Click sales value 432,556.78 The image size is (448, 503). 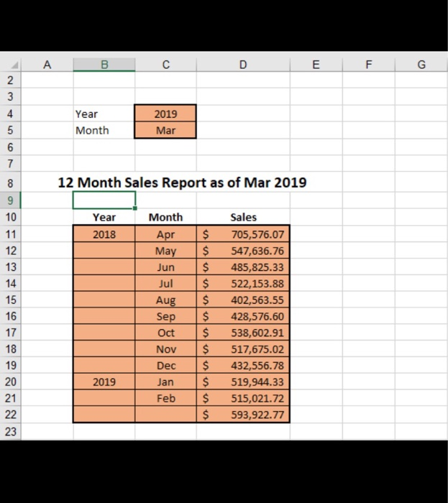[243, 365]
